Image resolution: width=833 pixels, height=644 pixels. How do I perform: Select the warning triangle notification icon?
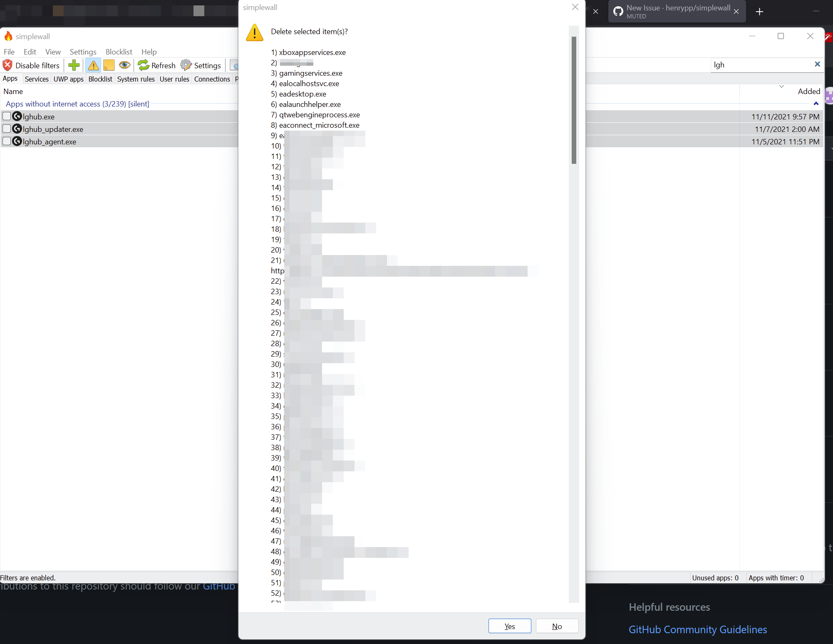tap(93, 65)
